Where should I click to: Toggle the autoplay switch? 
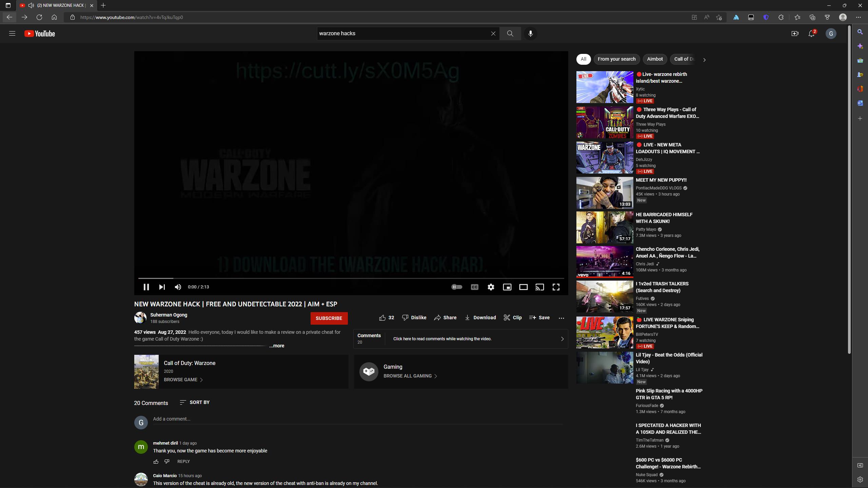pyautogui.click(x=457, y=287)
